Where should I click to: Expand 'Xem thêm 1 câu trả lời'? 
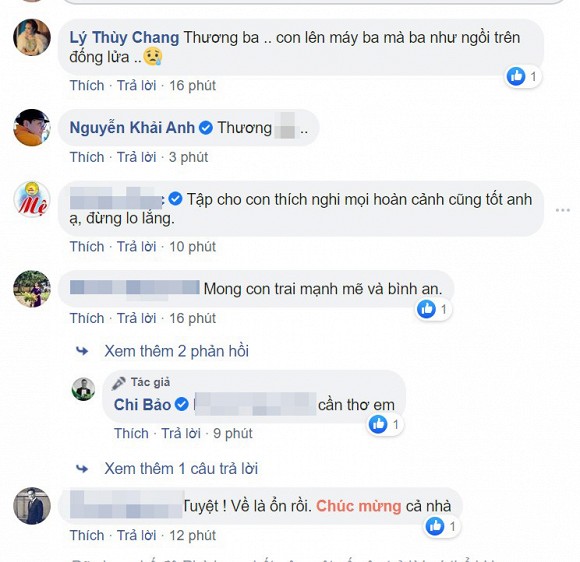click(x=181, y=468)
